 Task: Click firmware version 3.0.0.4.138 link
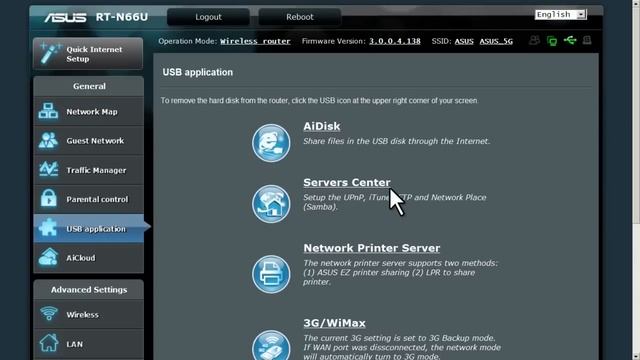pyautogui.click(x=395, y=41)
